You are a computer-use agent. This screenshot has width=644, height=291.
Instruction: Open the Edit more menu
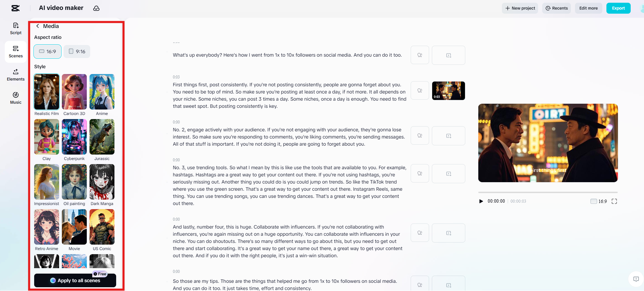click(588, 8)
